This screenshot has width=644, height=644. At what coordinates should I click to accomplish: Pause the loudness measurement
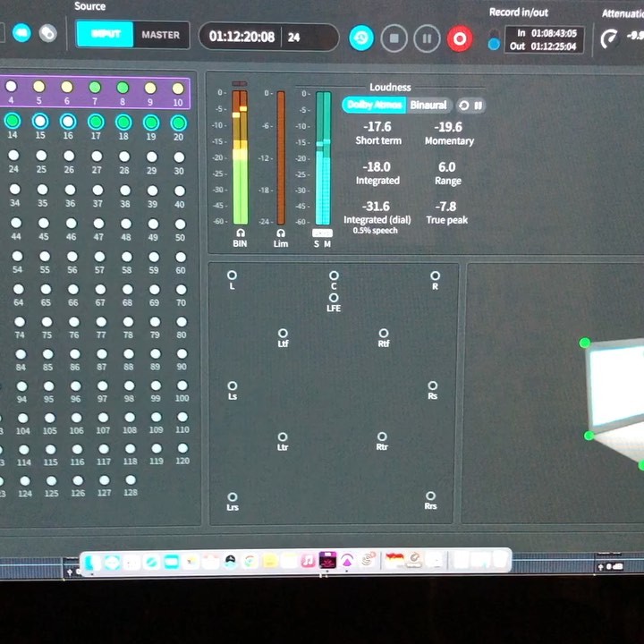tap(479, 105)
